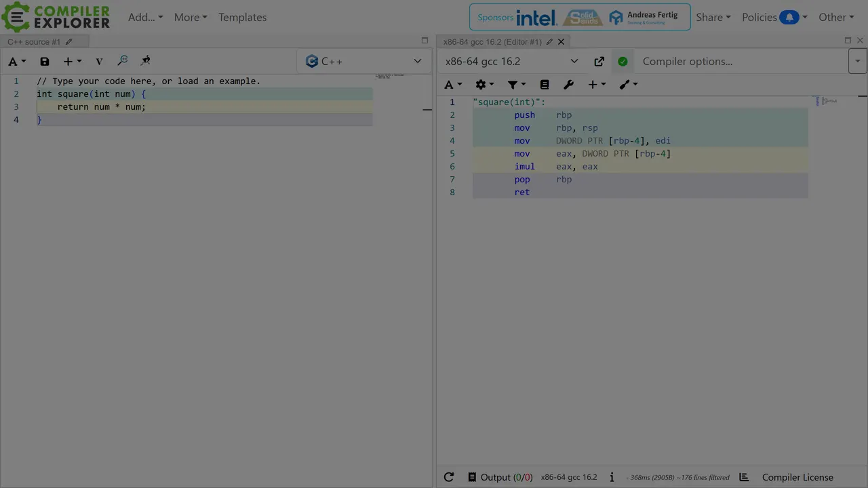Rename the C++ source #1 tab via pencil
The width and height of the screenshot is (868, 488).
[x=68, y=42]
